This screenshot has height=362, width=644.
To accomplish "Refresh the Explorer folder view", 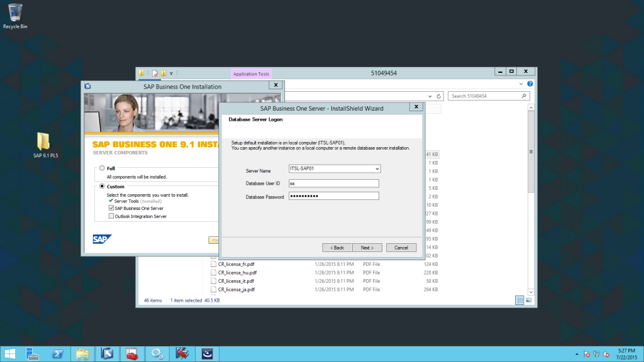I will coord(438,96).
